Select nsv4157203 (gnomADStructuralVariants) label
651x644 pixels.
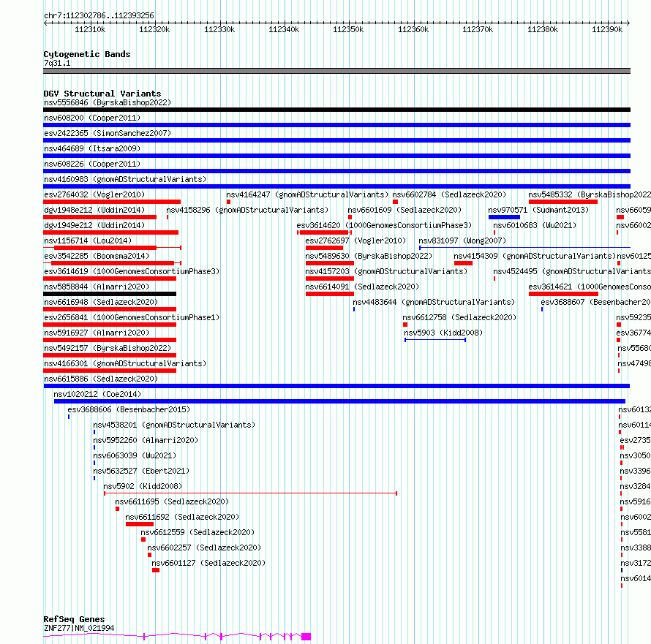386,271
